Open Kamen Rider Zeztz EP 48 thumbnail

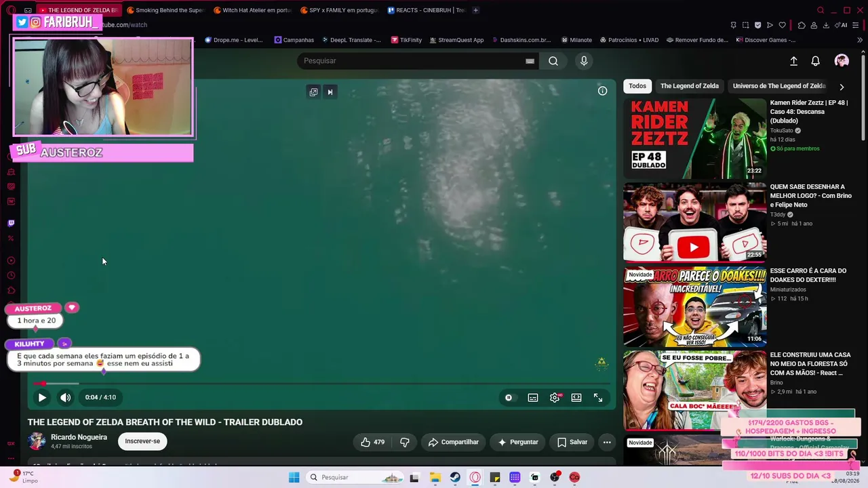695,138
